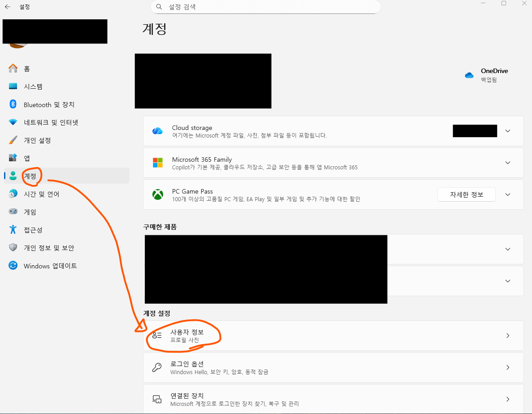Open 시스템 settings section
This screenshot has width=532, height=414.
click(x=33, y=86)
